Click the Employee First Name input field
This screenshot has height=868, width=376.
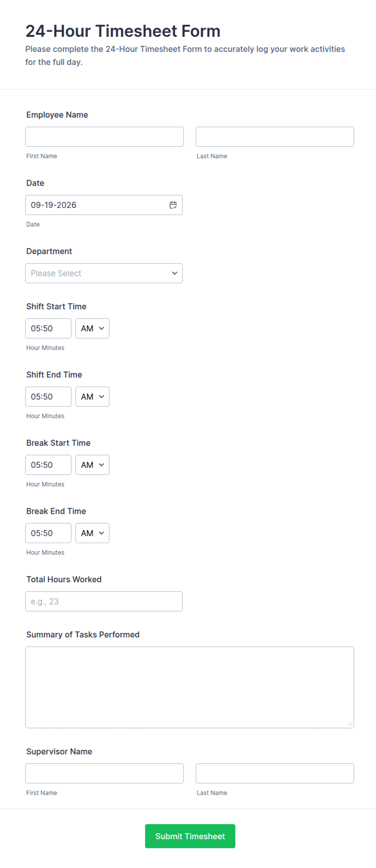coord(104,137)
